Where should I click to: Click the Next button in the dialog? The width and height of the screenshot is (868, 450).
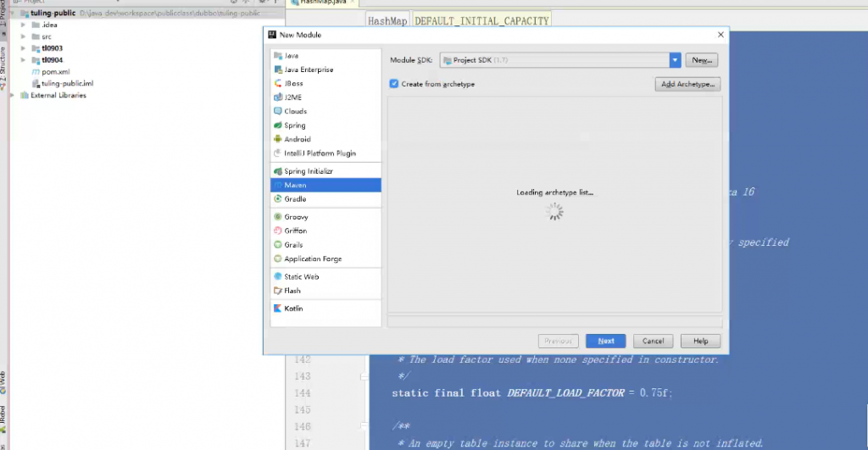605,341
